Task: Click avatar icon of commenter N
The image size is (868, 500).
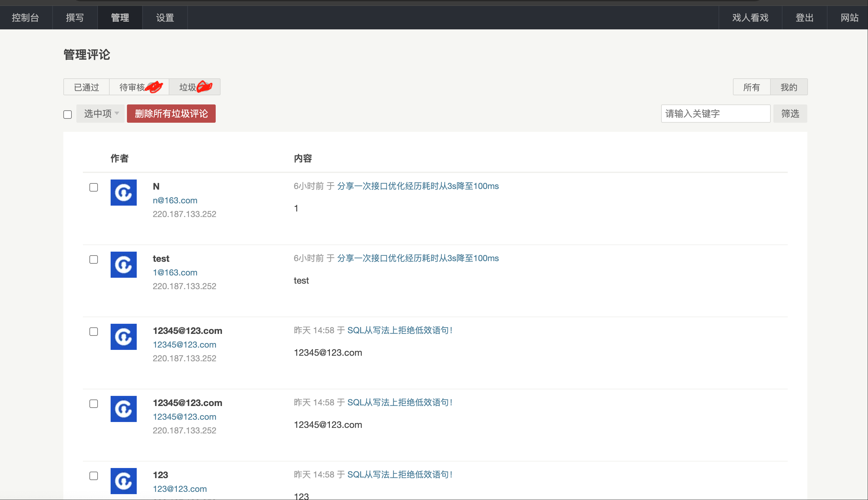Action: (123, 193)
